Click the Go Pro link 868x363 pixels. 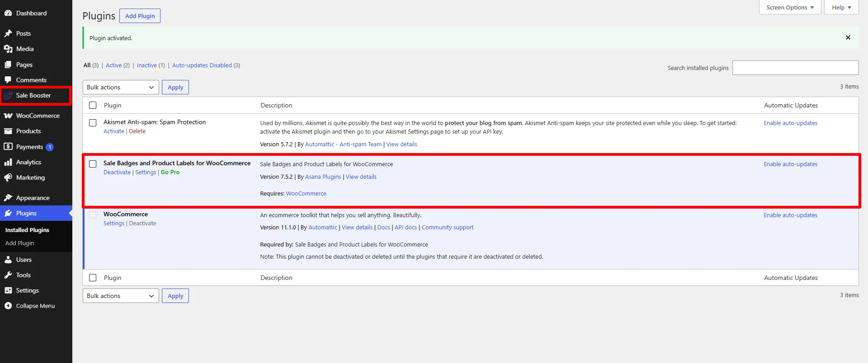(170, 172)
